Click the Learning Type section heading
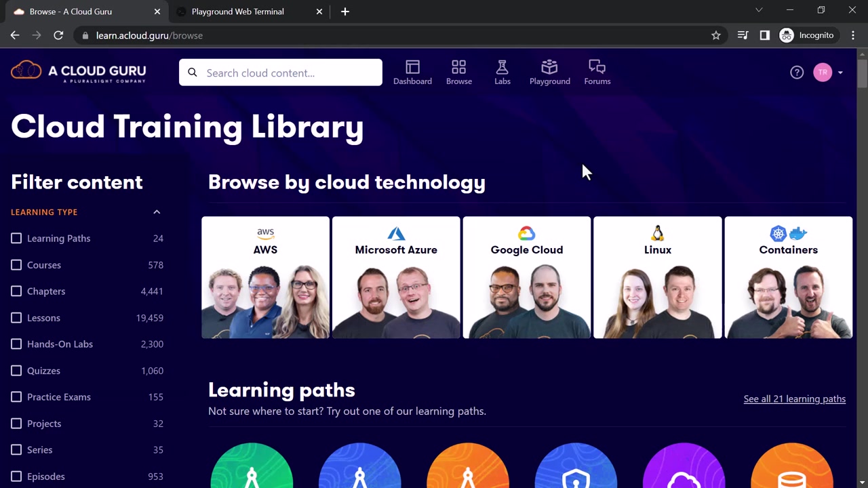The image size is (868, 488). click(44, 212)
